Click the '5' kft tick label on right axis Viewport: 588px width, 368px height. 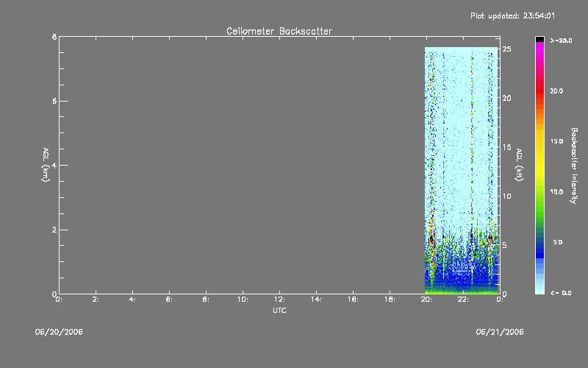[505, 245]
